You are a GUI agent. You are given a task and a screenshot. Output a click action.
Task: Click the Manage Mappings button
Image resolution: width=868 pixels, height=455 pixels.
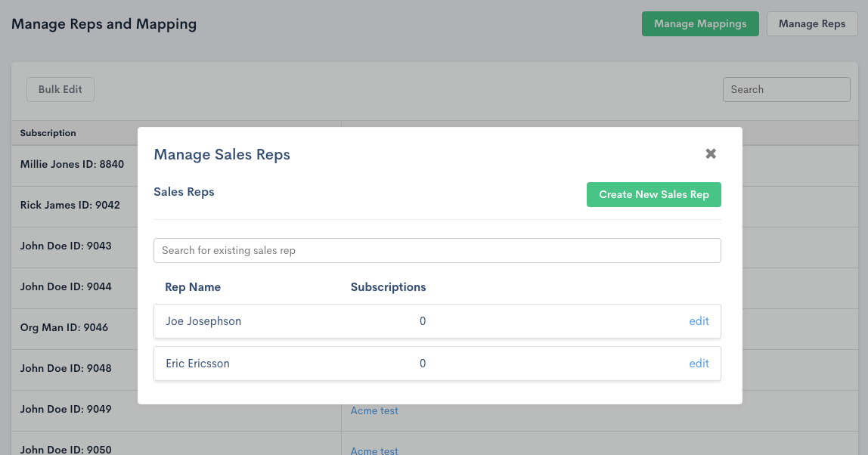(700, 23)
